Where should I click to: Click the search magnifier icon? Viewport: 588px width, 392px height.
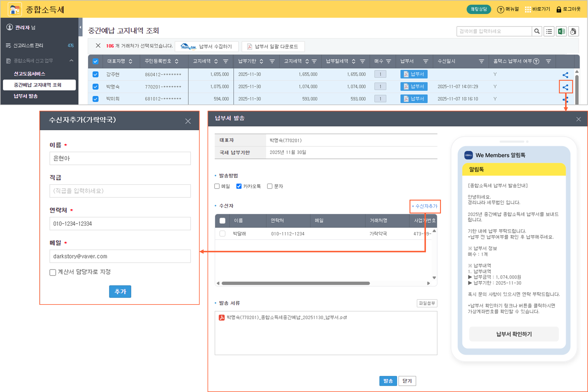[537, 31]
